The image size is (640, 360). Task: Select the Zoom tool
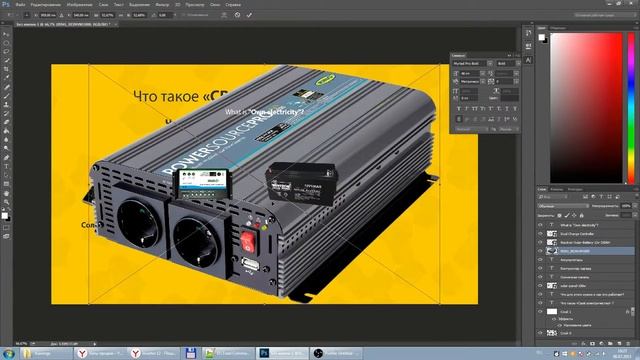[6, 202]
